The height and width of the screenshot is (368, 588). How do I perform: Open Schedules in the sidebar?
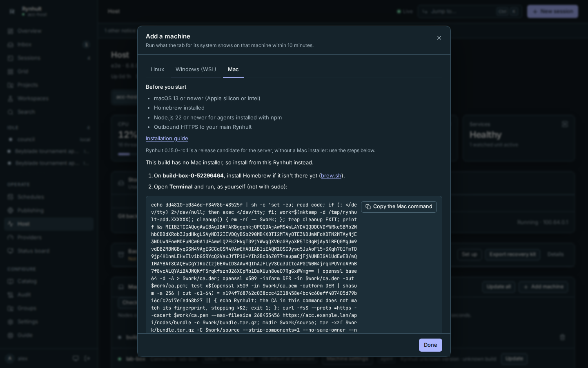[x=49, y=197]
